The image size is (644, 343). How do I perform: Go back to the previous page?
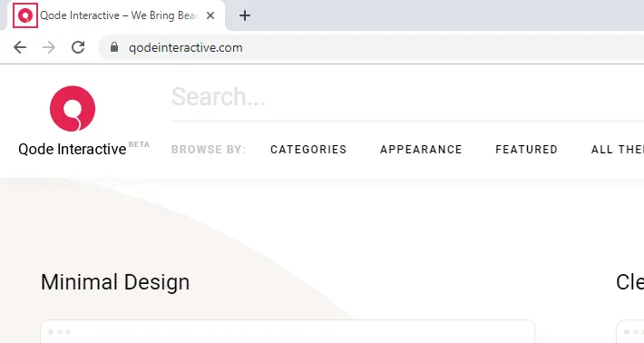click(x=20, y=48)
